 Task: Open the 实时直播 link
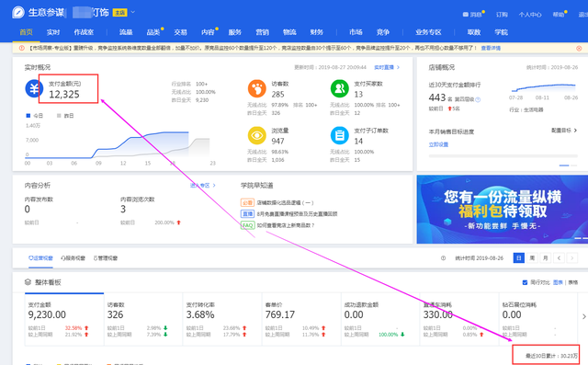coord(387,67)
